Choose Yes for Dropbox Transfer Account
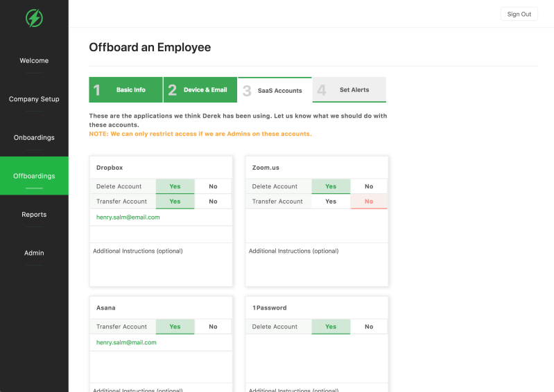This screenshot has height=392, width=554. (175, 202)
